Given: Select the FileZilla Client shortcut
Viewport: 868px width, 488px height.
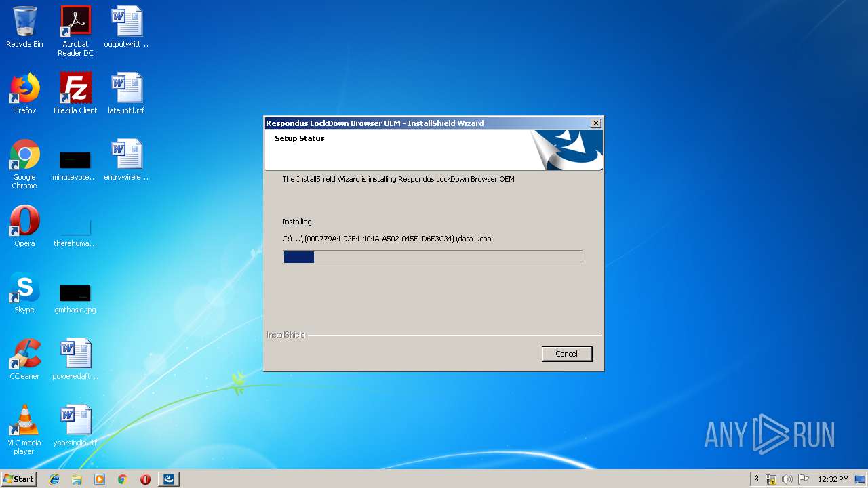Looking at the screenshot, I should coord(75,94).
